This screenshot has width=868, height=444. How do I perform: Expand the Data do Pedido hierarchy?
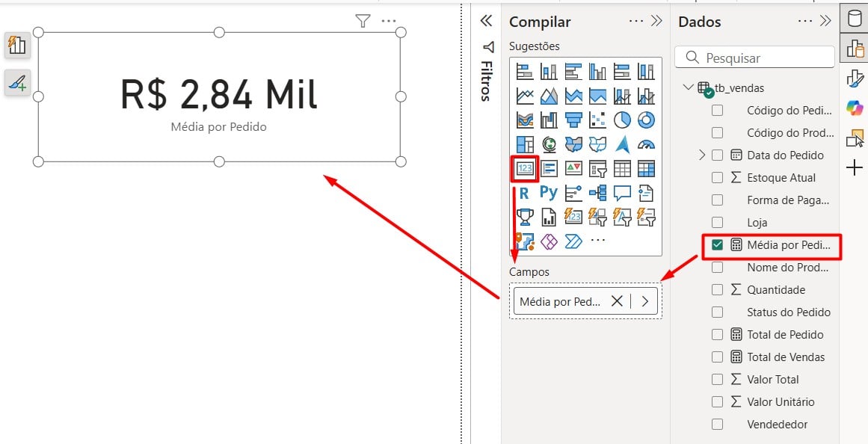(701, 155)
